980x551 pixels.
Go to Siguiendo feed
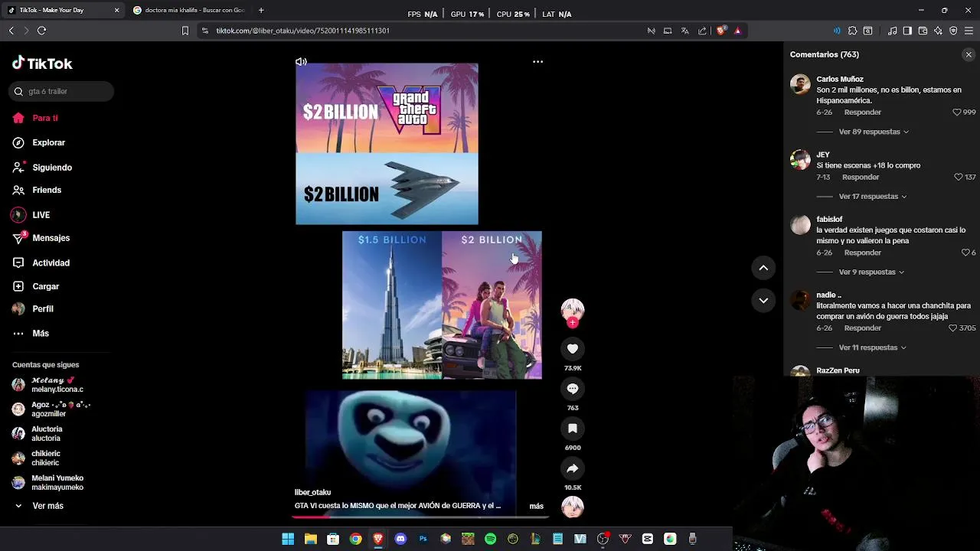click(42, 167)
